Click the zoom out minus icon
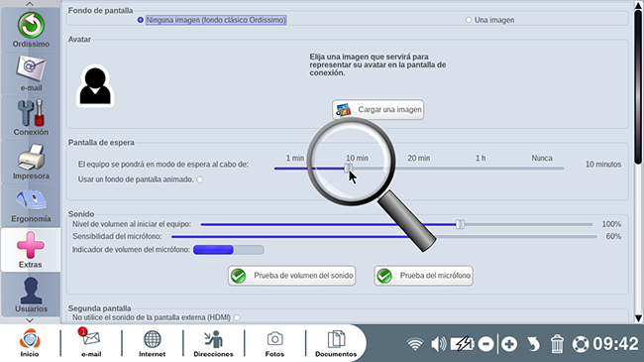Screen dimensions: 644x362 [485, 344]
